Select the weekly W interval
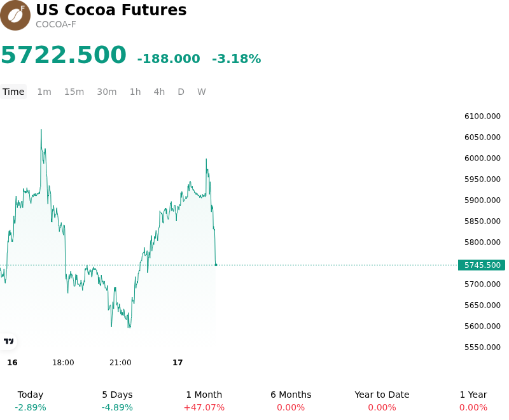 pos(202,92)
